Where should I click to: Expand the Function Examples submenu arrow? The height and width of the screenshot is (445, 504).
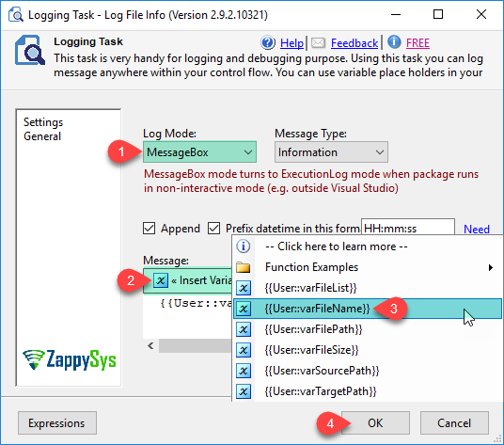pyautogui.click(x=491, y=267)
